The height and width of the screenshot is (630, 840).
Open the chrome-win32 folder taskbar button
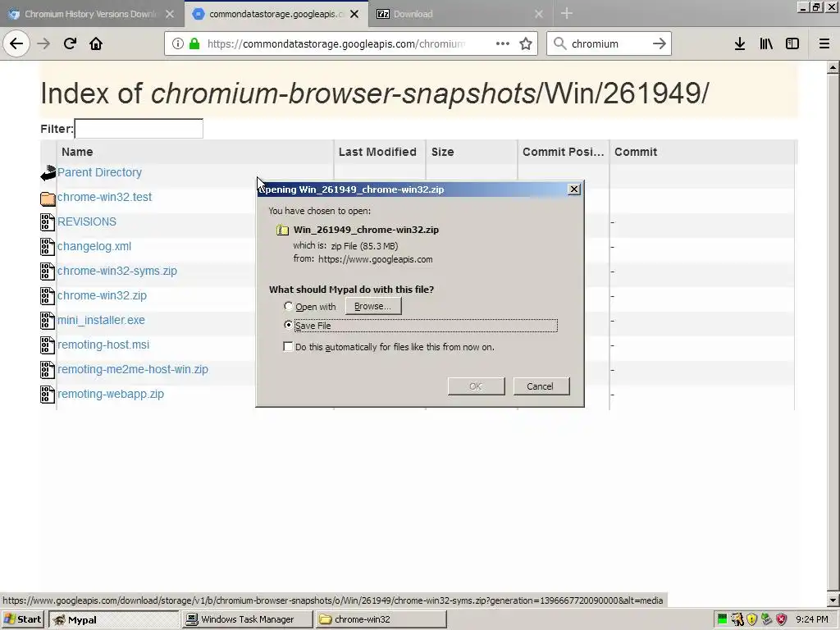pos(381,619)
